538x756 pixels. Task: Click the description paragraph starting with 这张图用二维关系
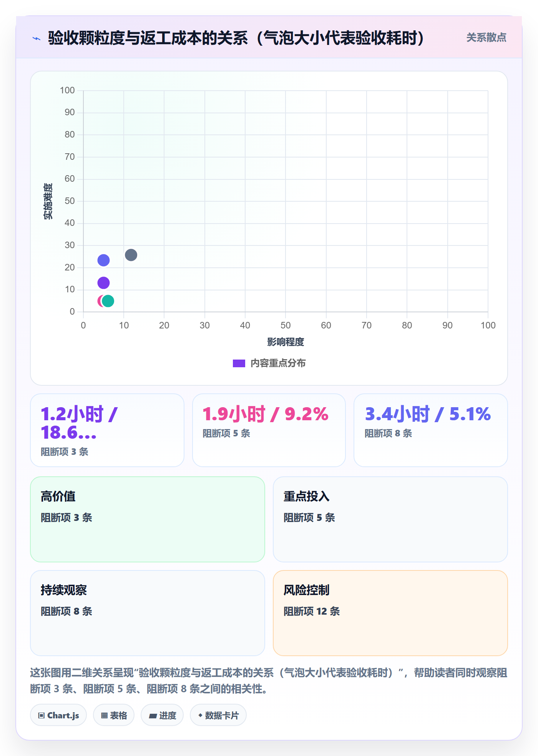click(x=269, y=681)
